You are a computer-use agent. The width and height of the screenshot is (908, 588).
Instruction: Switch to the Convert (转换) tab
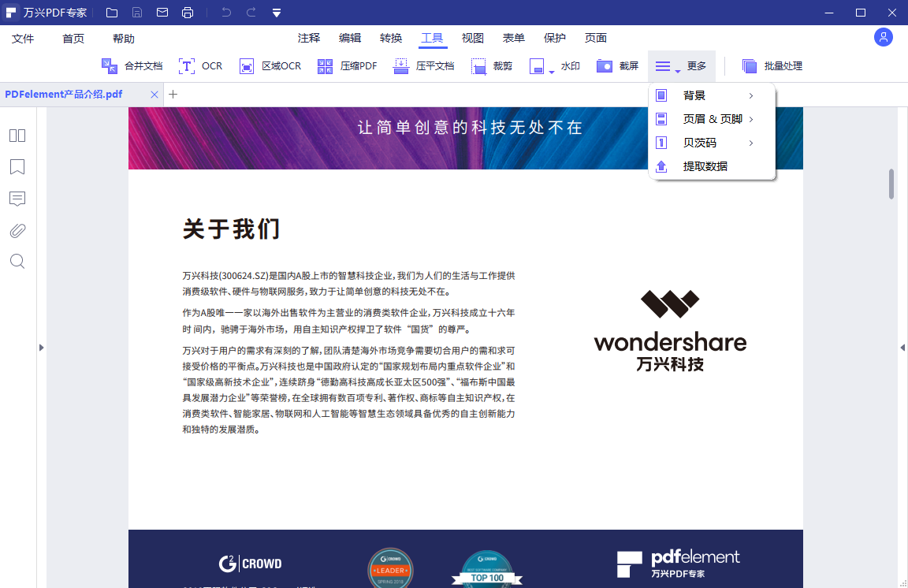pyautogui.click(x=391, y=38)
